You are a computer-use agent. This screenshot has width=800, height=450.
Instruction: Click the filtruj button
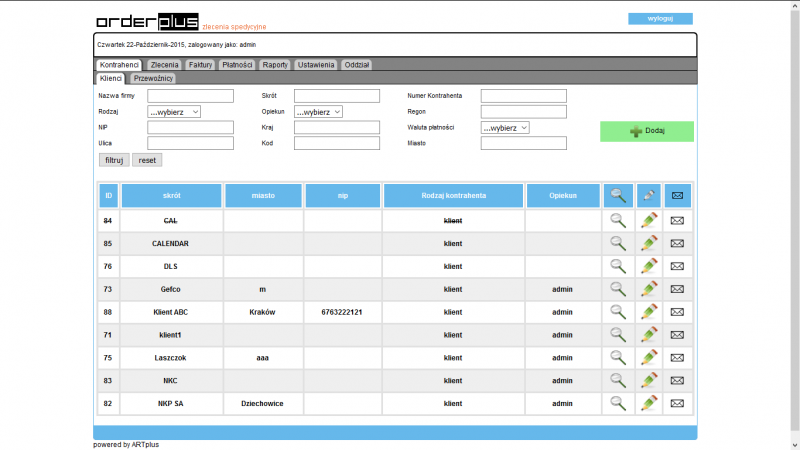pos(114,160)
